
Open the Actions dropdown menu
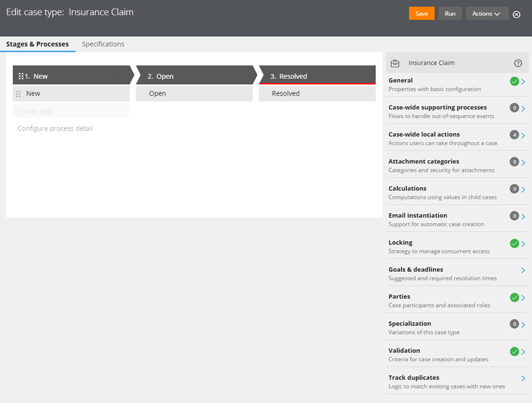pyautogui.click(x=486, y=14)
